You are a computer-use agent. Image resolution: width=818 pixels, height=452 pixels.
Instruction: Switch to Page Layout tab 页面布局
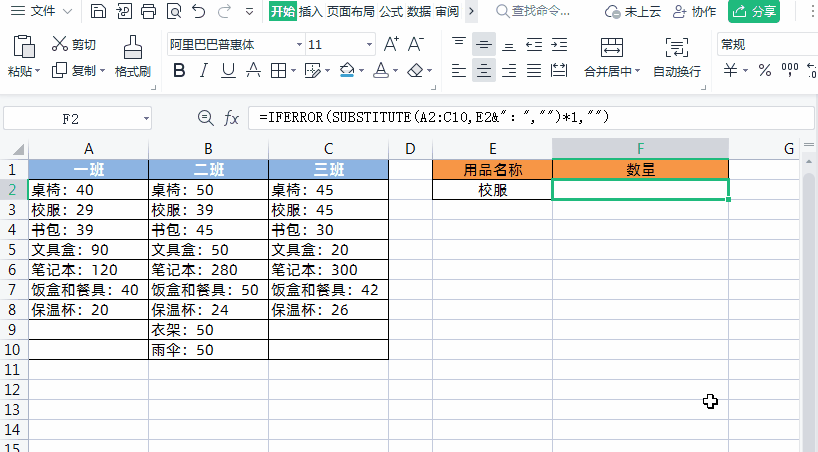tap(351, 11)
